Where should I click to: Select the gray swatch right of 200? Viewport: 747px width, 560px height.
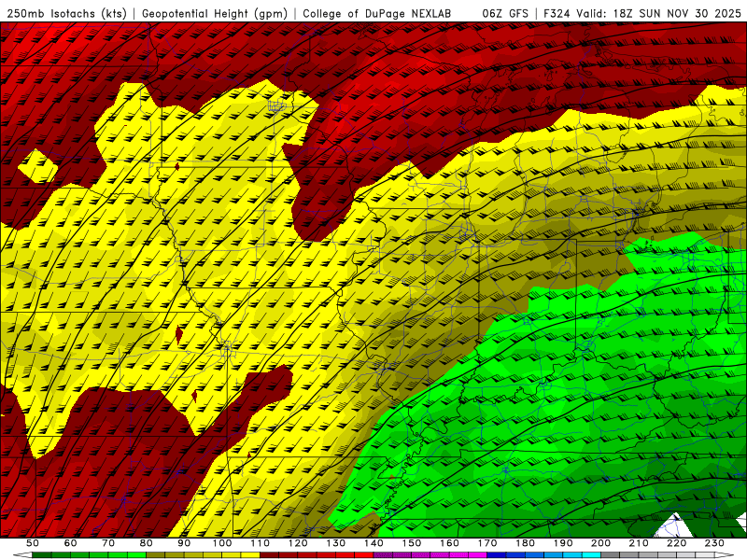tap(611, 555)
